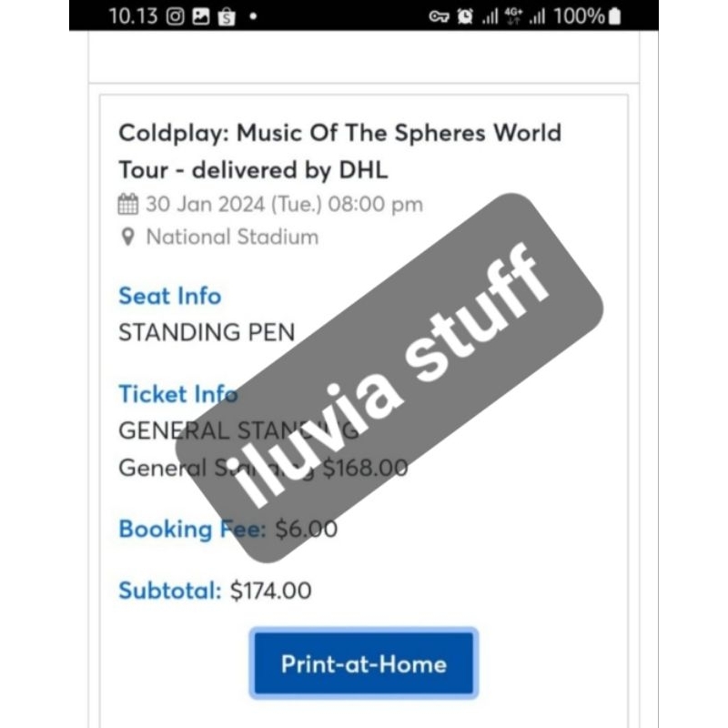This screenshot has width=728, height=728.
Task: Tap the alarm clock icon in the status bar
Action: (x=466, y=15)
